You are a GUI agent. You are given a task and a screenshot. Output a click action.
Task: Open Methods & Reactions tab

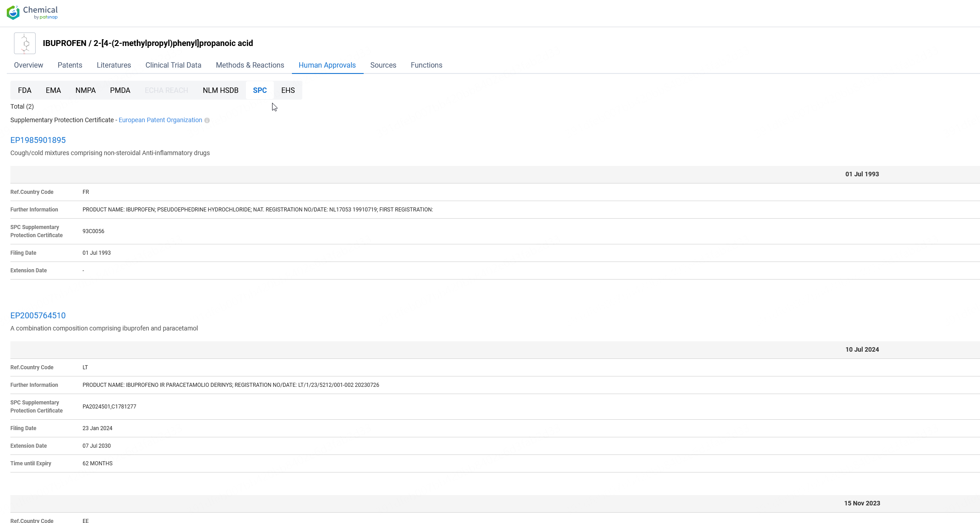tap(250, 65)
